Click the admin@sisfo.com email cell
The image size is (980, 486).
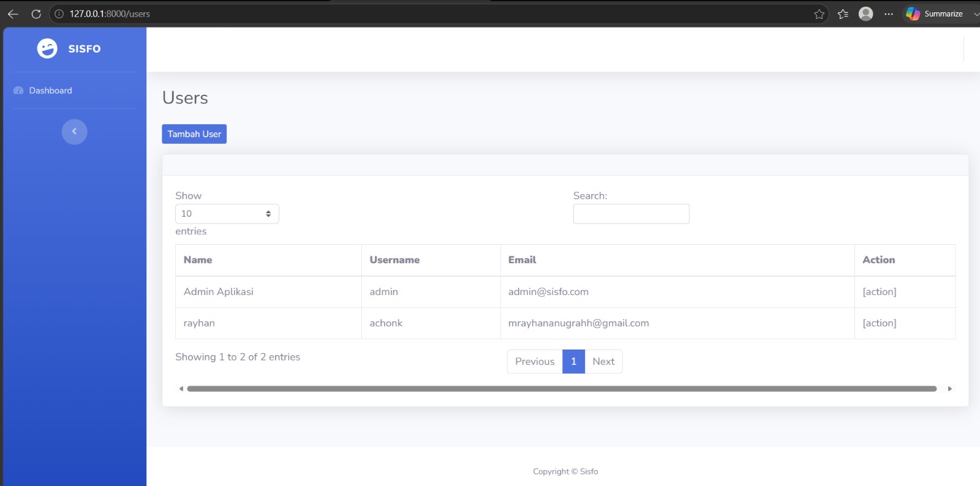(x=677, y=292)
